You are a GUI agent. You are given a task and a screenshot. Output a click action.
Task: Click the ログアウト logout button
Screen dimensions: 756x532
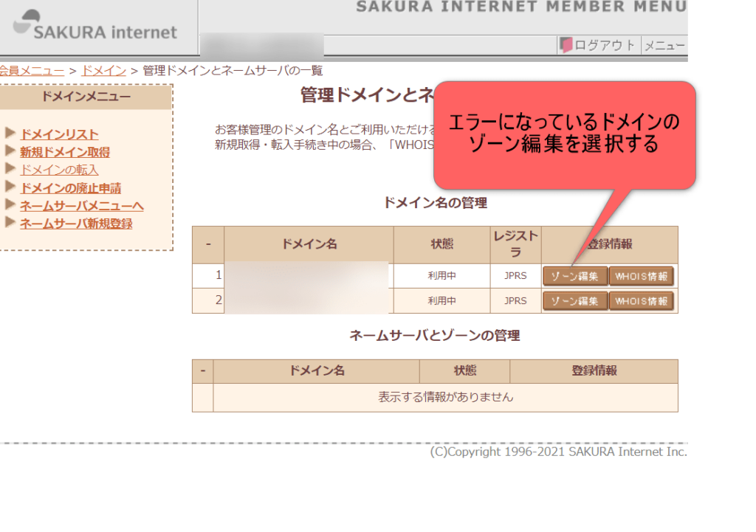[x=598, y=45]
